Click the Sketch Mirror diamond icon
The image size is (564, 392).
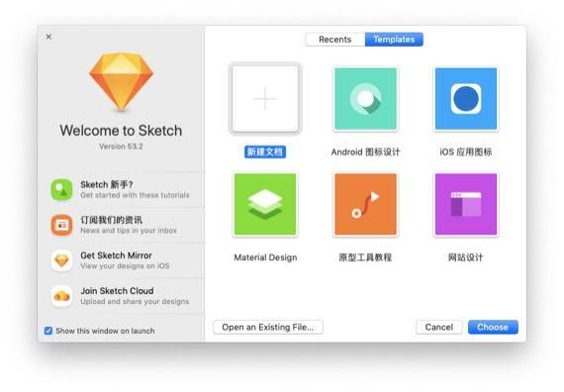tap(61, 260)
